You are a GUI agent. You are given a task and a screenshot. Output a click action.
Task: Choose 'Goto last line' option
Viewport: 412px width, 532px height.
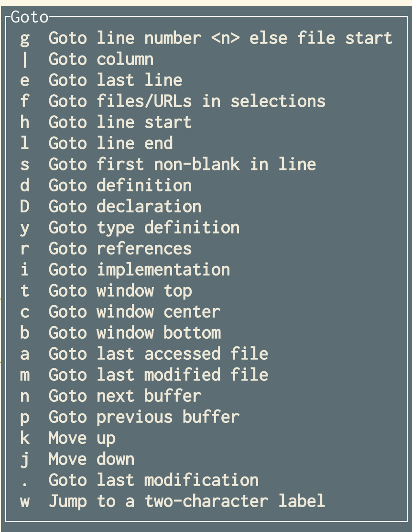(x=115, y=80)
